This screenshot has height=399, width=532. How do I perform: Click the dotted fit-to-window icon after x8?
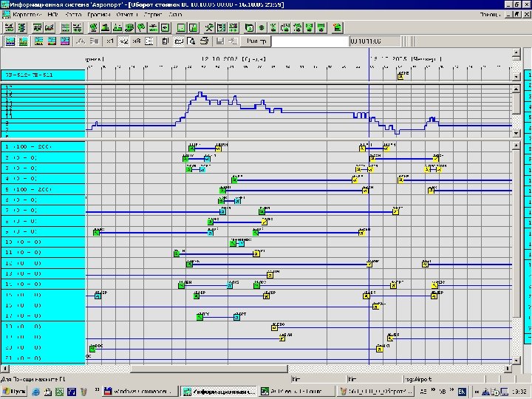click(x=149, y=41)
